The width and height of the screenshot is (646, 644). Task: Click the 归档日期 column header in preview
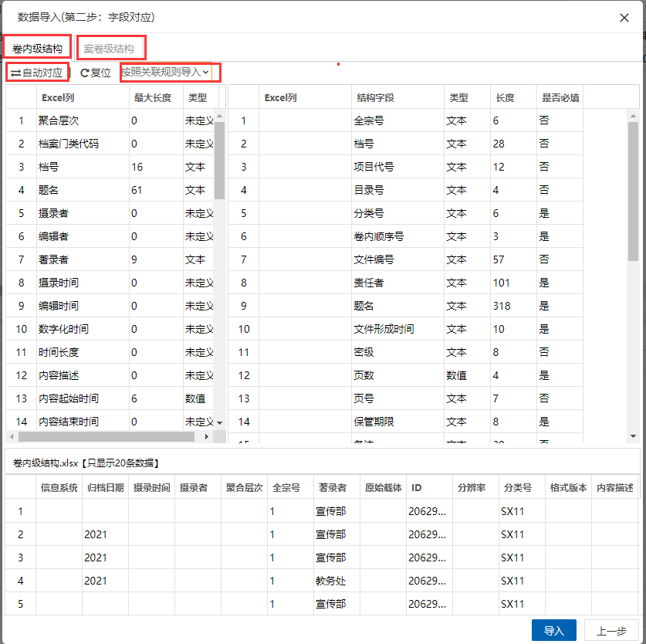[105, 488]
